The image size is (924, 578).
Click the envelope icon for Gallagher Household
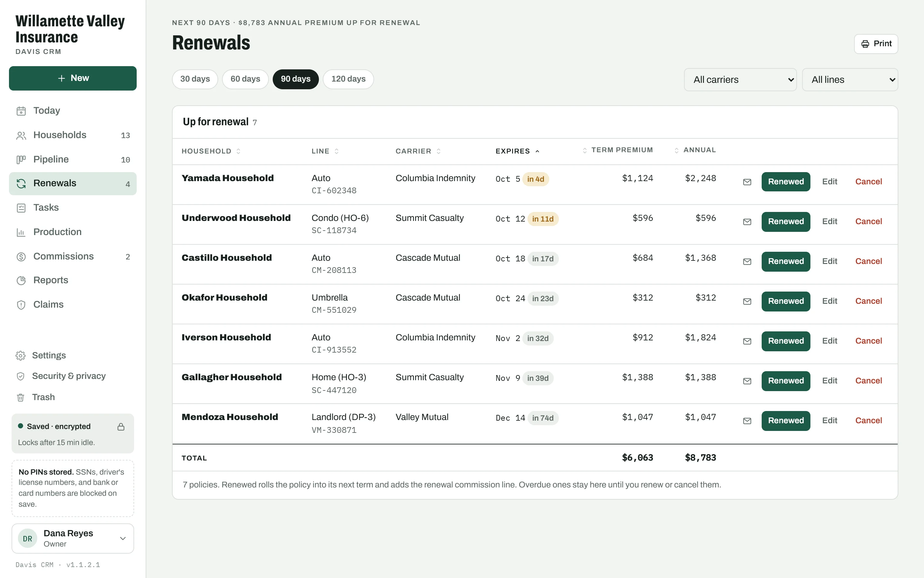747,381
